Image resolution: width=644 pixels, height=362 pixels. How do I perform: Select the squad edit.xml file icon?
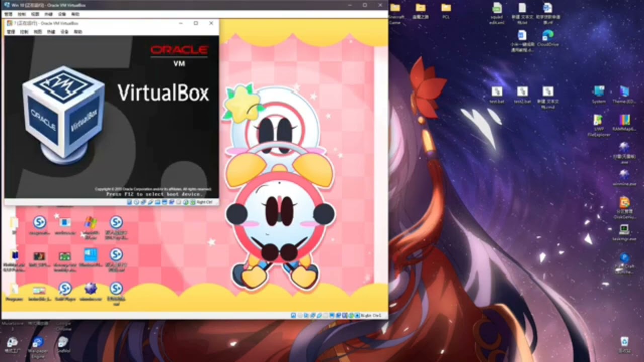497,14
